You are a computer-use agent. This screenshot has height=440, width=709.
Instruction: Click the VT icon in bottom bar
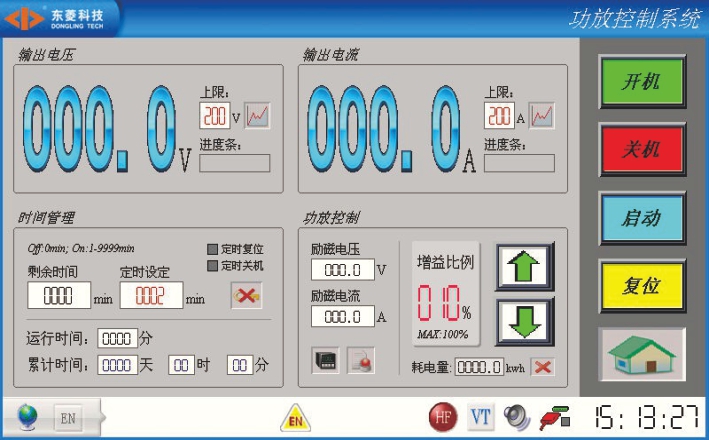pyautogui.click(x=481, y=416)
